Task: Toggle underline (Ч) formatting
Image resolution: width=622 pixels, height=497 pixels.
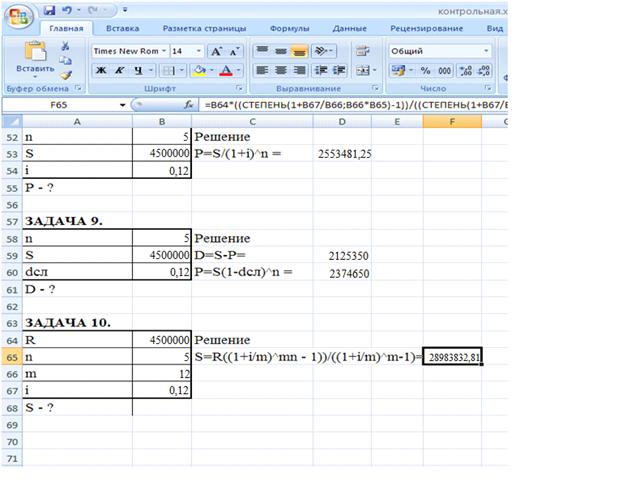Action: (x=138, y=71)
